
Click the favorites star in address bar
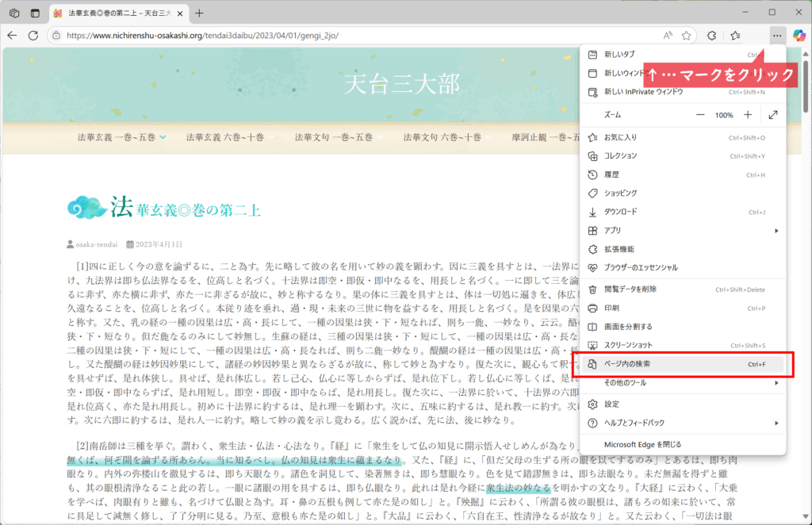[687, 35]
